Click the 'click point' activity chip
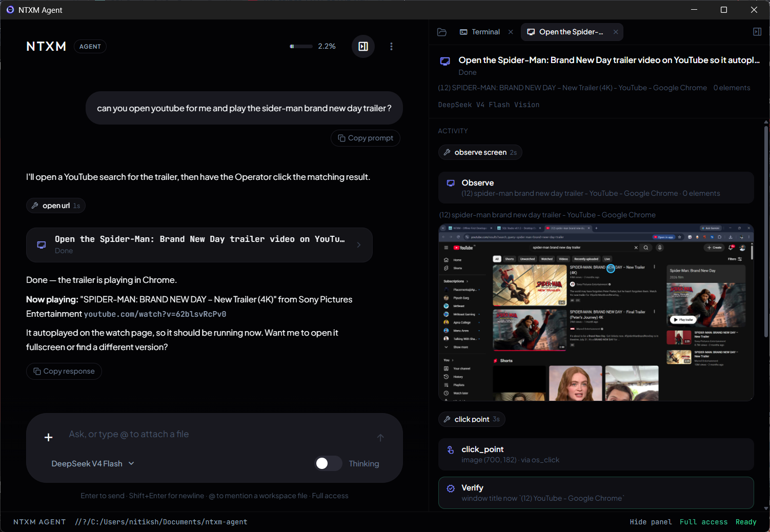This screenshot has height=532, width=770. click(472, 419)
